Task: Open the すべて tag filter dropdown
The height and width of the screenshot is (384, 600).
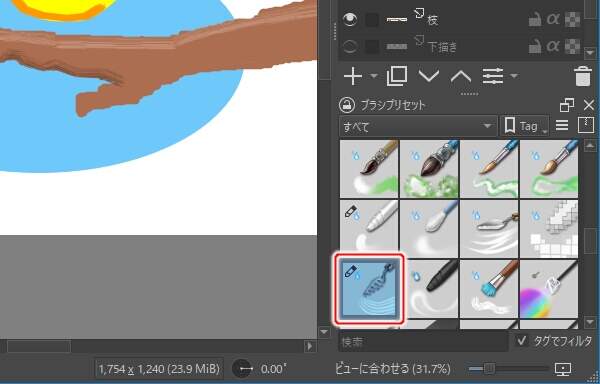Action: [418, 126]
